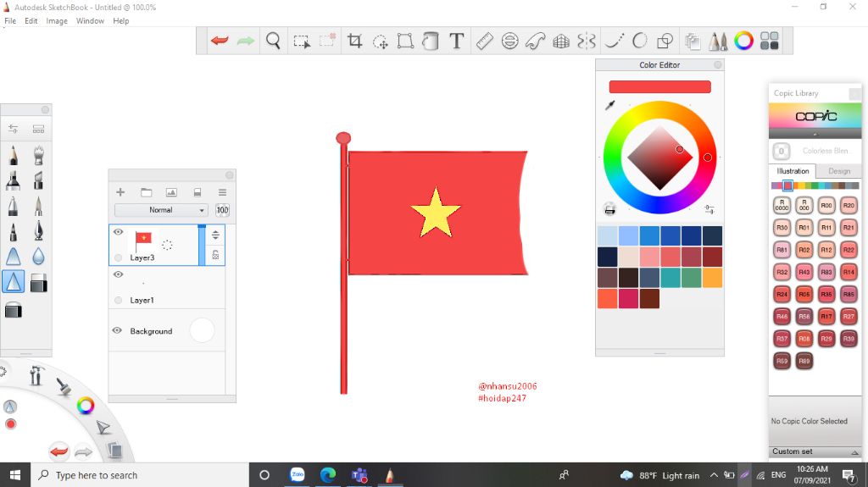Open the Perspective guides tool

pos(561,41)
